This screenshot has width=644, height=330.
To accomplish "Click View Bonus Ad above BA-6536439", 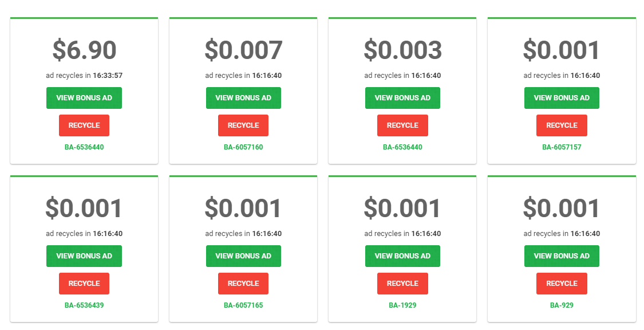I will coord(84,256).
